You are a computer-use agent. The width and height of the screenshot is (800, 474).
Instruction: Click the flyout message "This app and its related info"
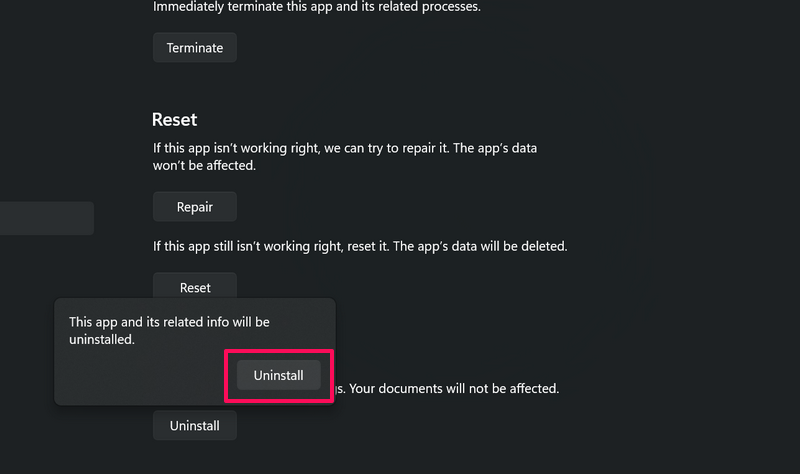tap(169, 323)
